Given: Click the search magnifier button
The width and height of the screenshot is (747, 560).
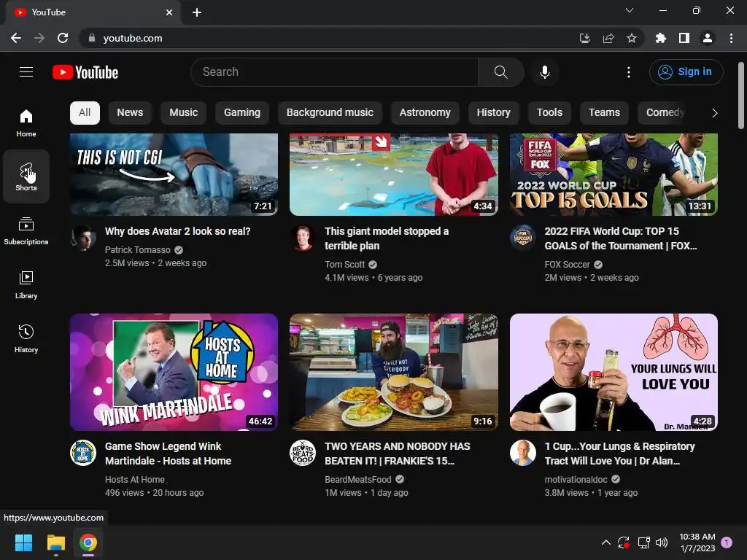Looking at the screenshot, I should (x=500, y=72).
